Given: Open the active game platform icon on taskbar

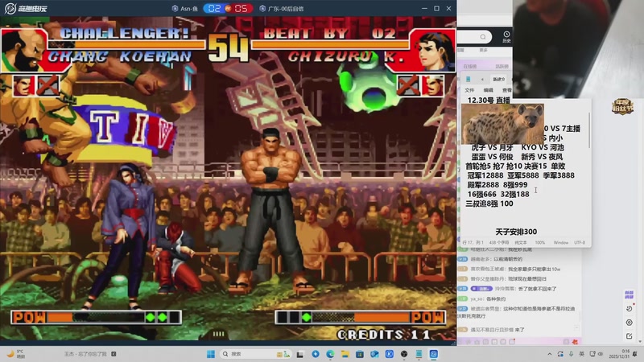Looking at the screenshot, I should [x=434, y=354].
